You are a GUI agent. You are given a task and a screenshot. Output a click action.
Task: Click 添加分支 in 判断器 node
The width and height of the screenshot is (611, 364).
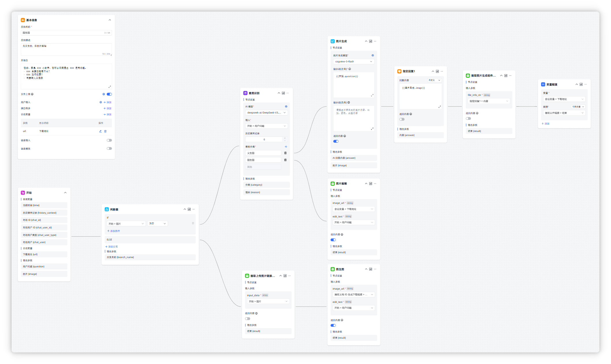coord(111,247)
